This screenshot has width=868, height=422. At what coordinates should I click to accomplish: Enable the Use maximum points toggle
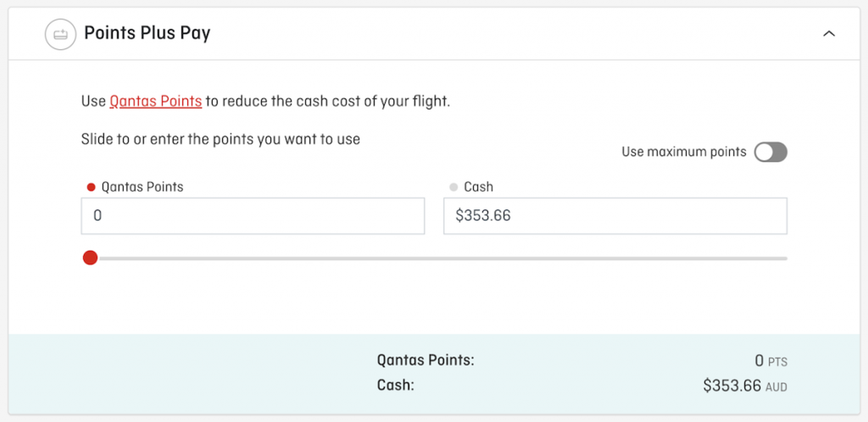(770, 152)
